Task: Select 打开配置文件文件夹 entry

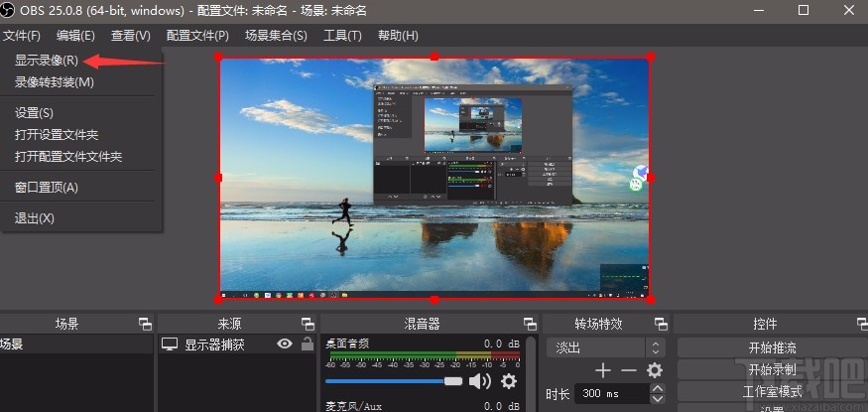Action: 68,157
